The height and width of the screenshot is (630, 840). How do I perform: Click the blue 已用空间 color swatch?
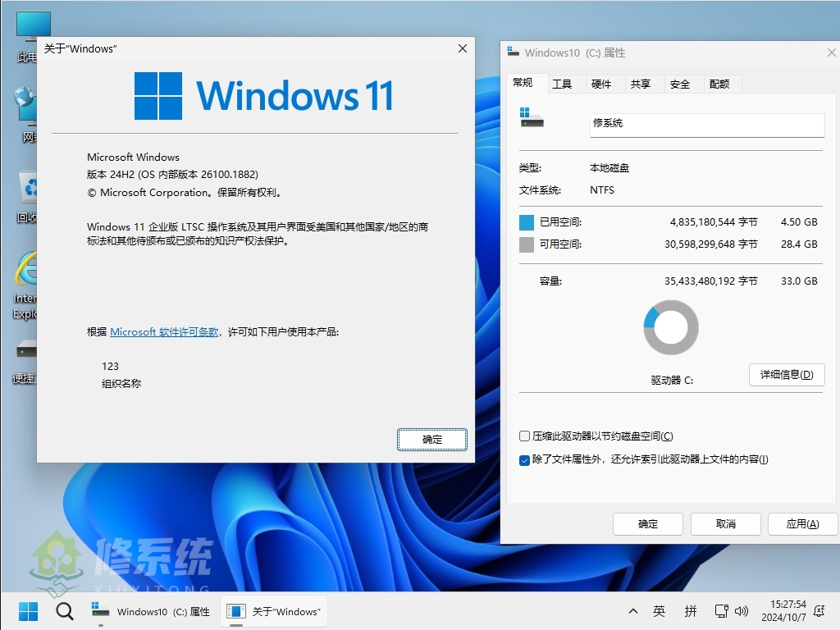tap(527, 222)
